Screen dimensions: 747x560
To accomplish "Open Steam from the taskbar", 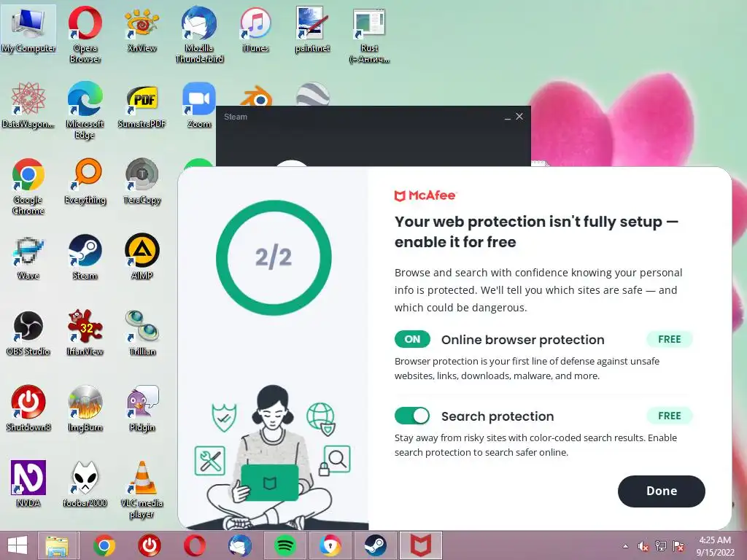I will [x=376, y=545].
